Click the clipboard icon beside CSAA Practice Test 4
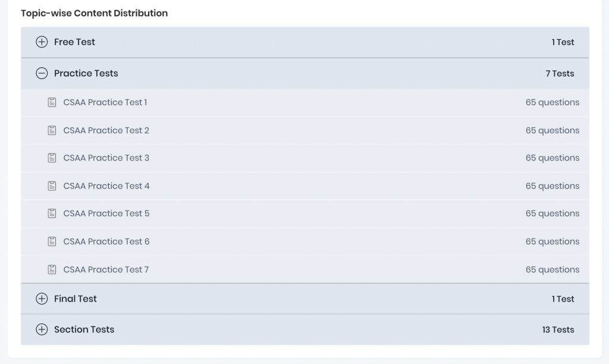The height and width of the screenshot is (364, 609). [52, 186]
